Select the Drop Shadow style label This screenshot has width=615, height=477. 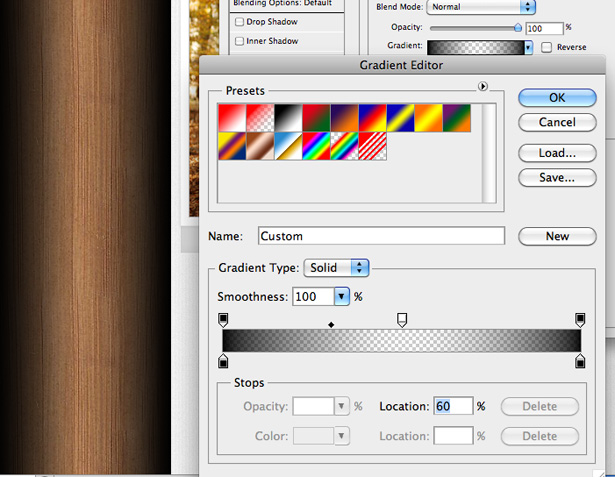click(x=272, y=22)
